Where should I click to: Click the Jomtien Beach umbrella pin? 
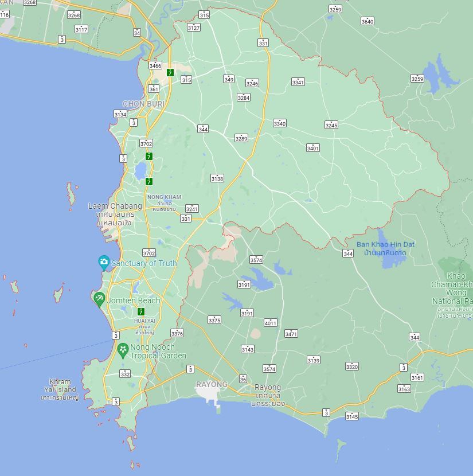99,299
